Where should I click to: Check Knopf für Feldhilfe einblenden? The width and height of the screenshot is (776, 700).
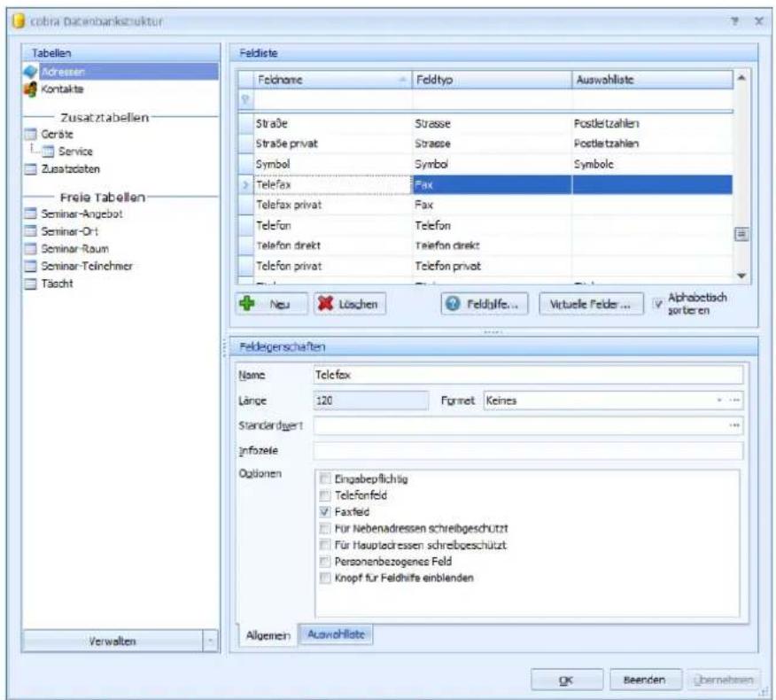tap(324, 578)
